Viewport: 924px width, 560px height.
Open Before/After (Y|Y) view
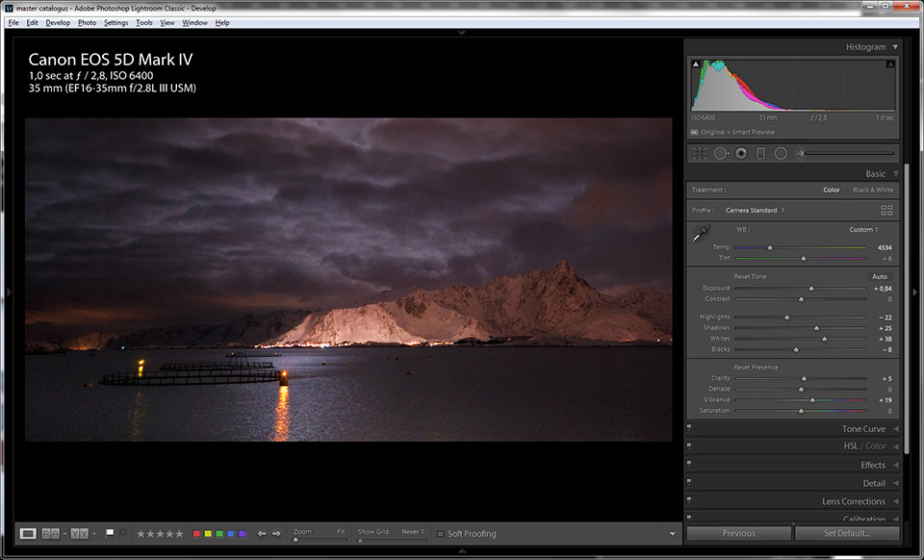point(80,533)
